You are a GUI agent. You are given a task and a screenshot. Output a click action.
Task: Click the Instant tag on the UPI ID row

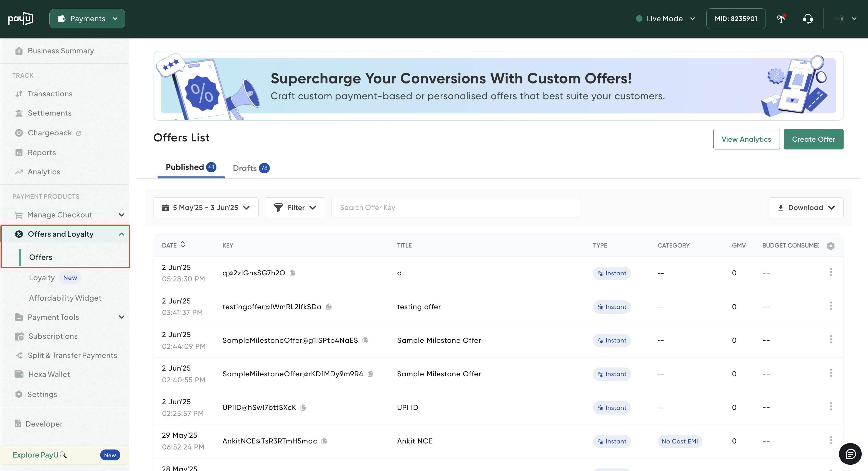click(x=612, y=408)
